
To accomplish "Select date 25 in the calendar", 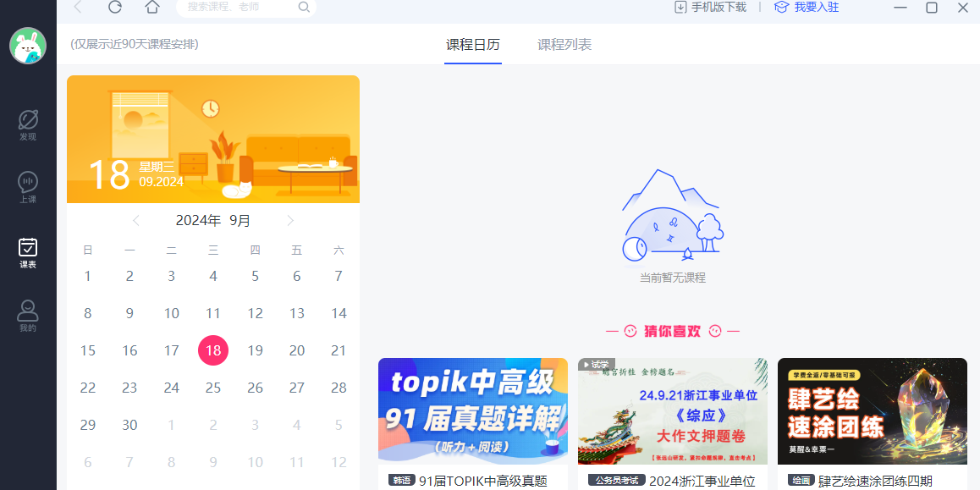I will pos(213,388).
